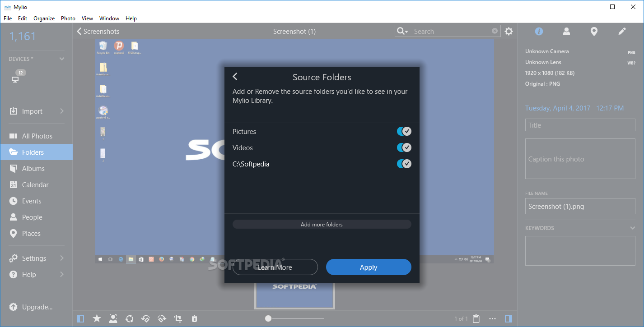Click the 1,161 photo count

point(23,37)
